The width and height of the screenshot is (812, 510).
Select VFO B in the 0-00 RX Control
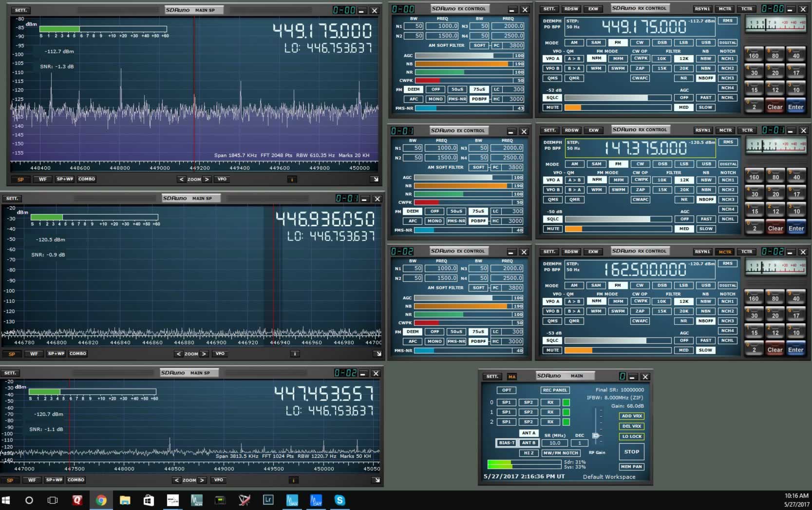[x=552, y=68]
